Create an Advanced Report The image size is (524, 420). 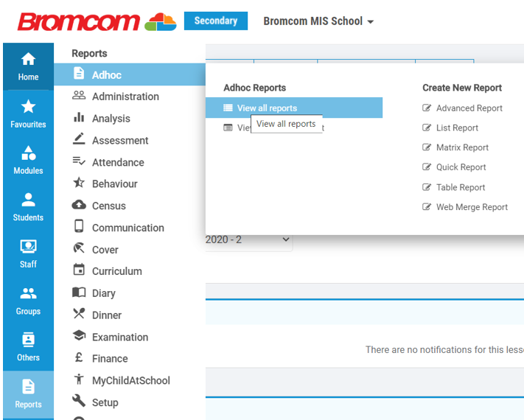pyautogui.click(x=469, y=108)
